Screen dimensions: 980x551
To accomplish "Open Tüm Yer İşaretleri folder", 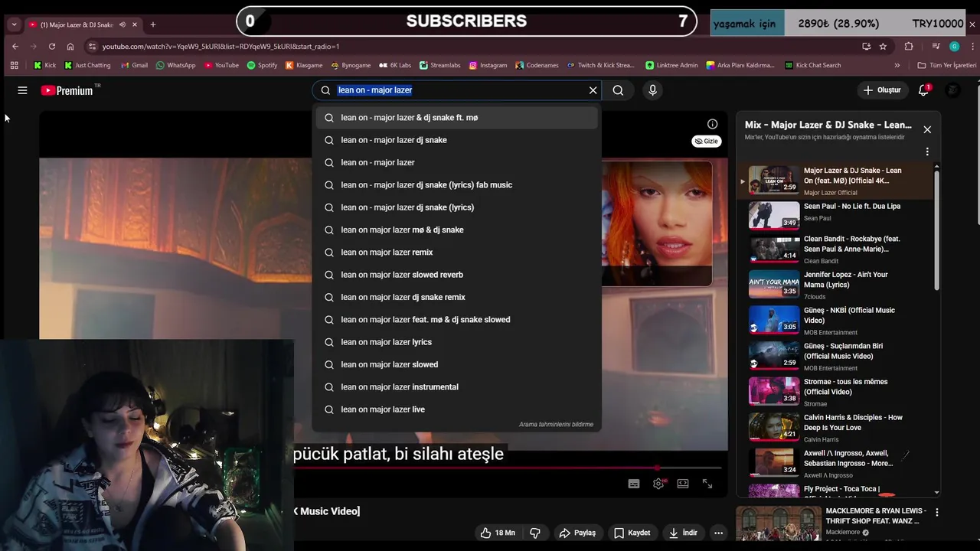I will (947, 66).
